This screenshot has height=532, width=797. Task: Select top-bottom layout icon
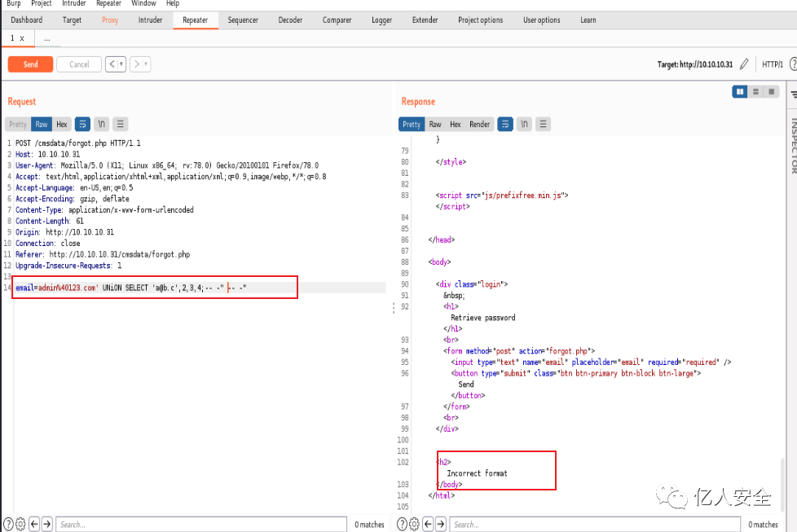[755, 91]
